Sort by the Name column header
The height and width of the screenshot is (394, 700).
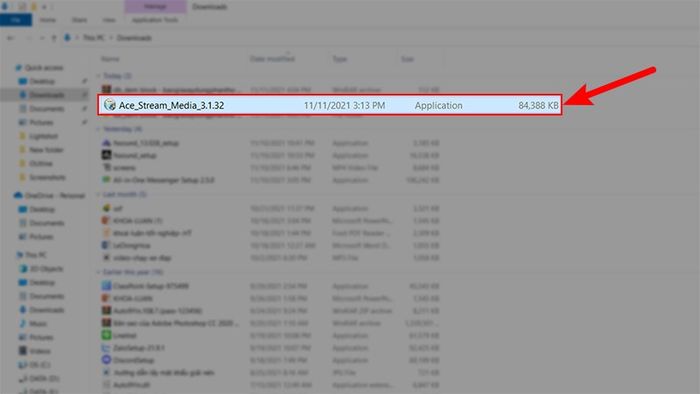point(110,59)
